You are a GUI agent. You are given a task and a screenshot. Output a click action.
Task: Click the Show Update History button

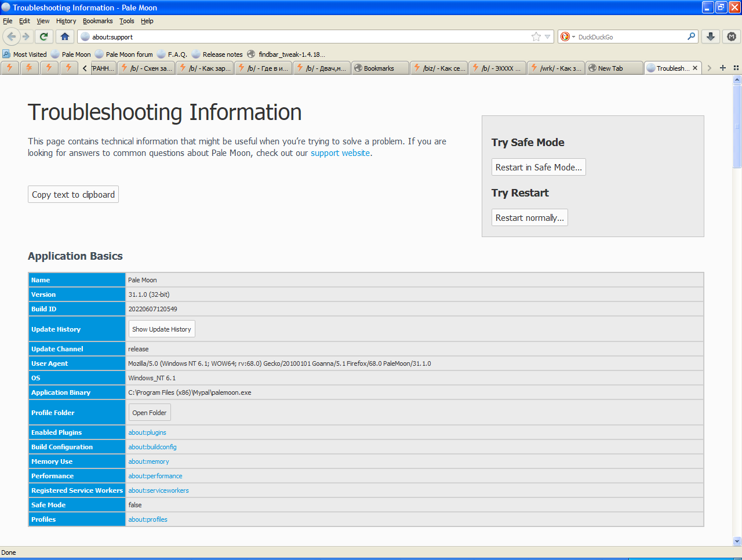162,329
